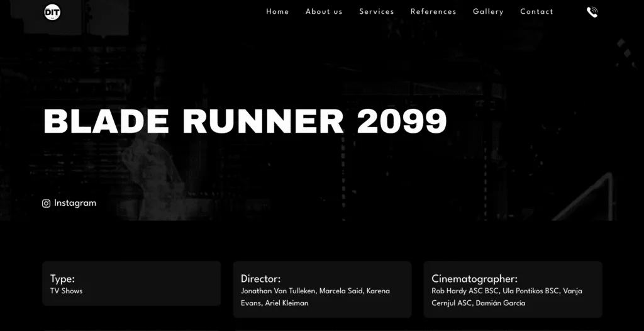
Task: Click cinematographer name Rob Hardy ASC BSC
Action: [x=464, y=291]
